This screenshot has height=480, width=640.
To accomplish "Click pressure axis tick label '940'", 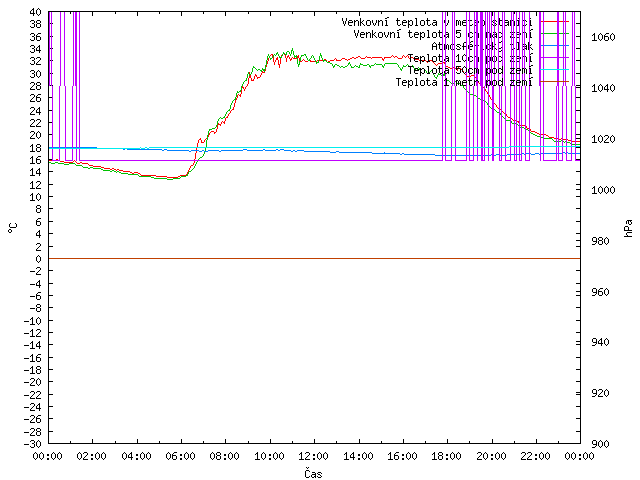I will [600, 342].
